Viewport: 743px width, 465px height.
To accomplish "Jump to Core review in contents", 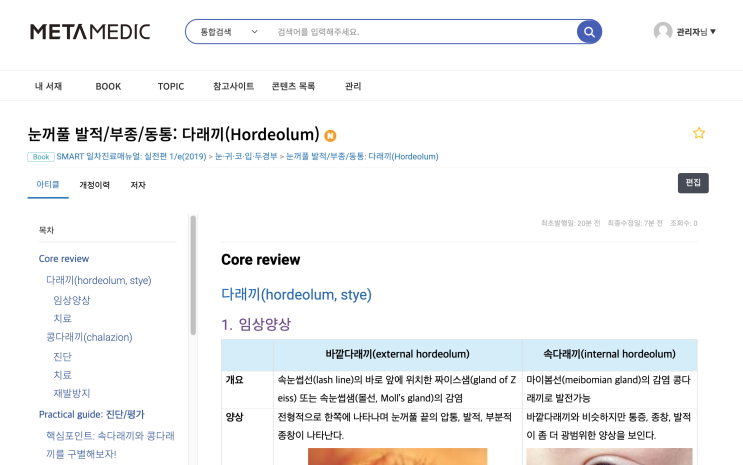I will tap(64, 259).
